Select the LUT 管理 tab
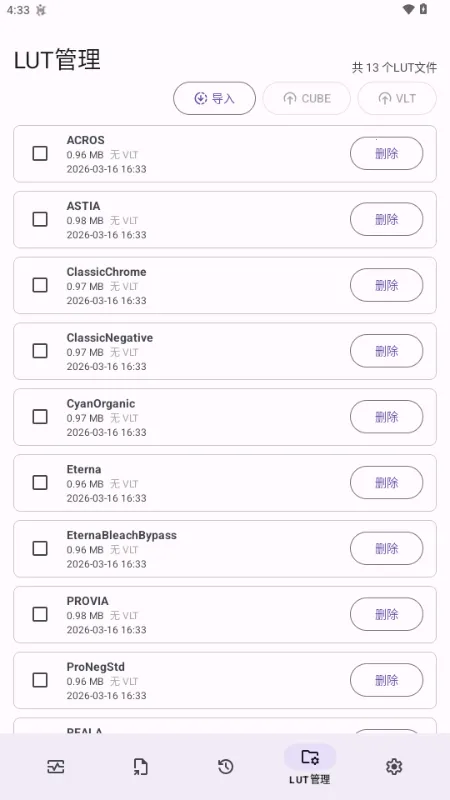 click(x=310, y=764)
